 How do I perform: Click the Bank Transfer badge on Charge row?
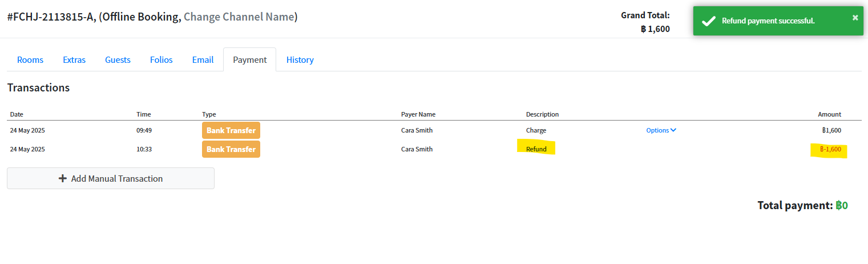[x=231, y=130]
